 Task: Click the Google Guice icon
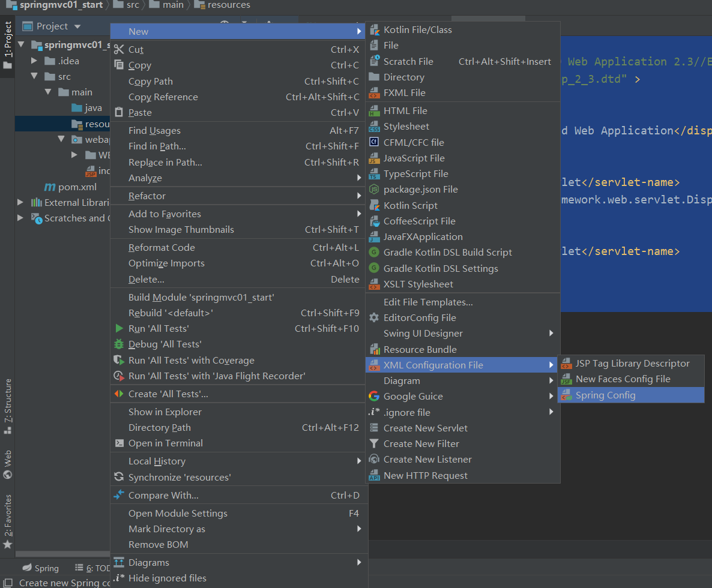click(374, 396)
